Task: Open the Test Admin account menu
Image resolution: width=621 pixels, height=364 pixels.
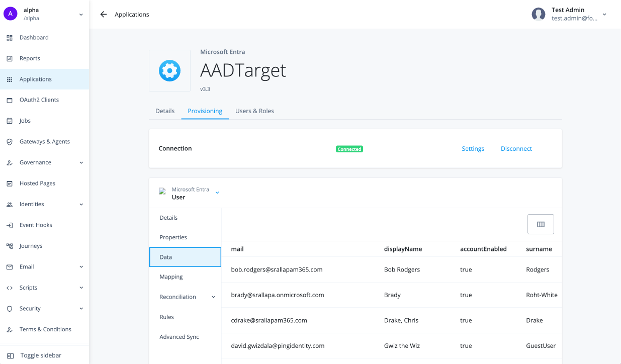Action: pyautogui.click(x=571, y=14)
